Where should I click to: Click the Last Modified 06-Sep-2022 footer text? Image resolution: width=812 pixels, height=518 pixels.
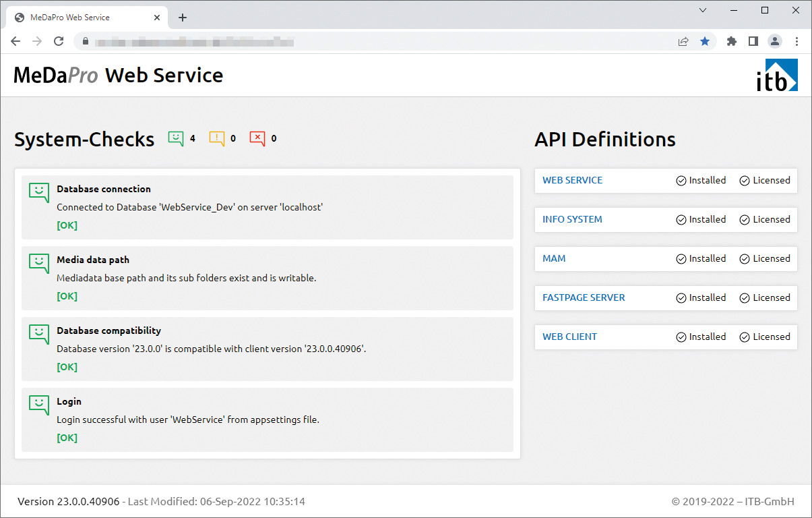217,502
